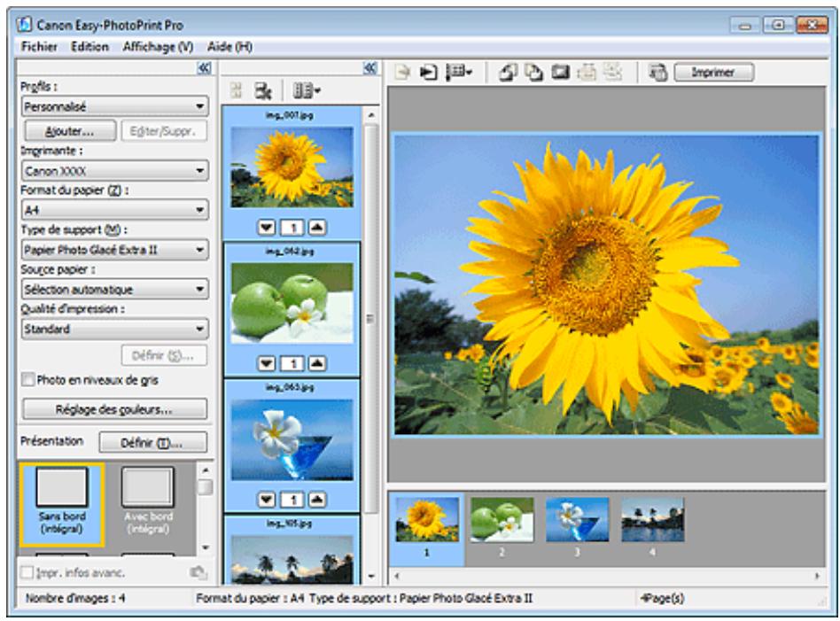This screenshot has height=621, width=840.
Task: Click the Définir (T)... button beside Présentation
Action: (x=152, y=443)
